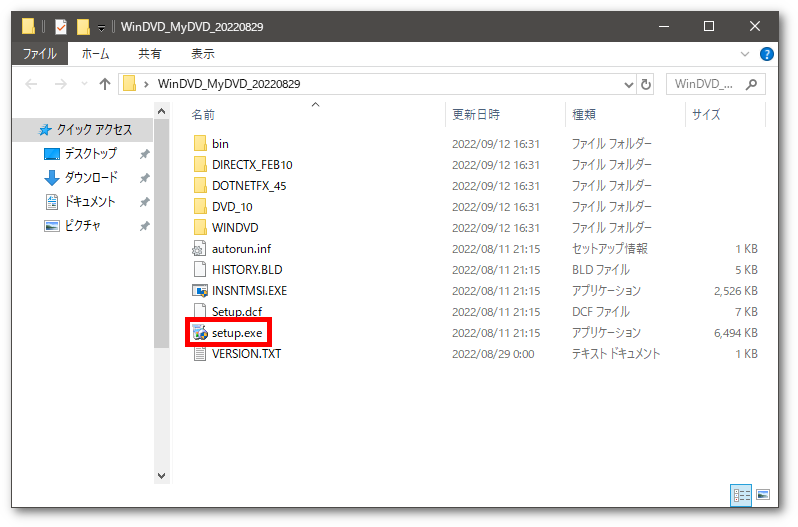The height and width of the screenshot is (527, 798).
Task: Open the customize quick access toolbar dropdown
Action: tap(101, 27)
